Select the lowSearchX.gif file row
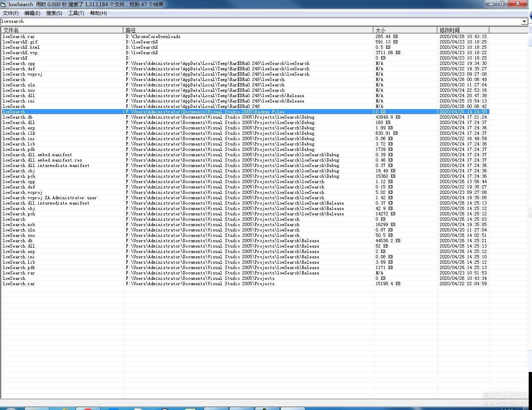 coord(20,42)
